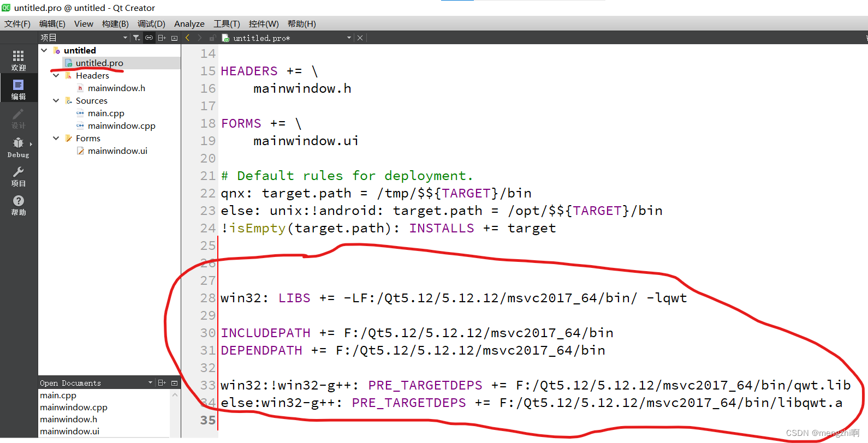This screenshot has height=443, width=868.
Task: Click the DEPENDPATH line of code
Action: [413, 350]
